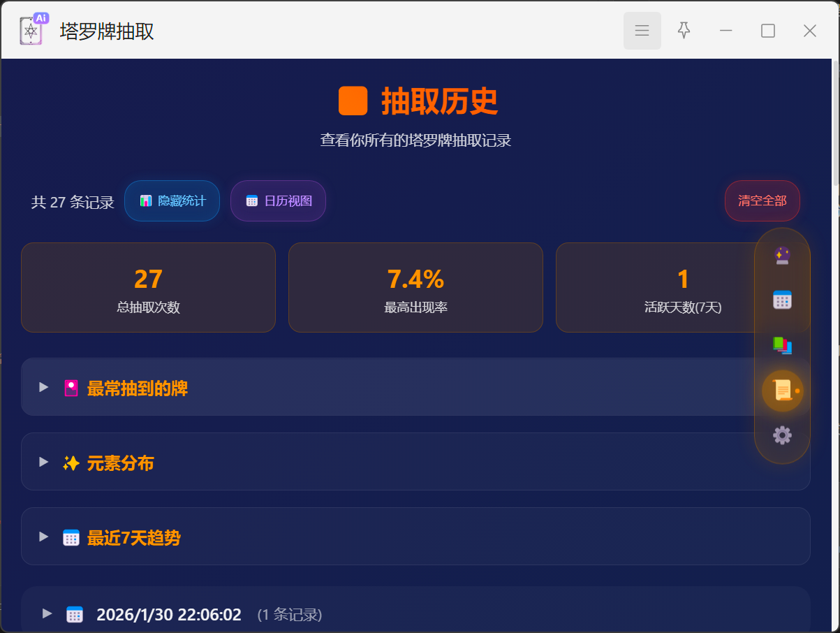
Task: Click the subtitle 查看你所有的塔罗牌抽取记录
Action: click(x=415, y=140)
